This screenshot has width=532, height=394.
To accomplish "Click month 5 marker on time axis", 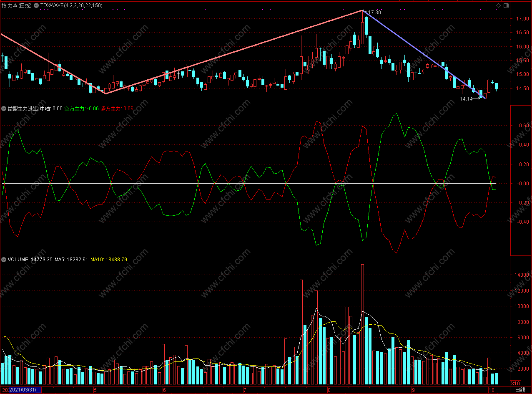I will click(95, 390).
